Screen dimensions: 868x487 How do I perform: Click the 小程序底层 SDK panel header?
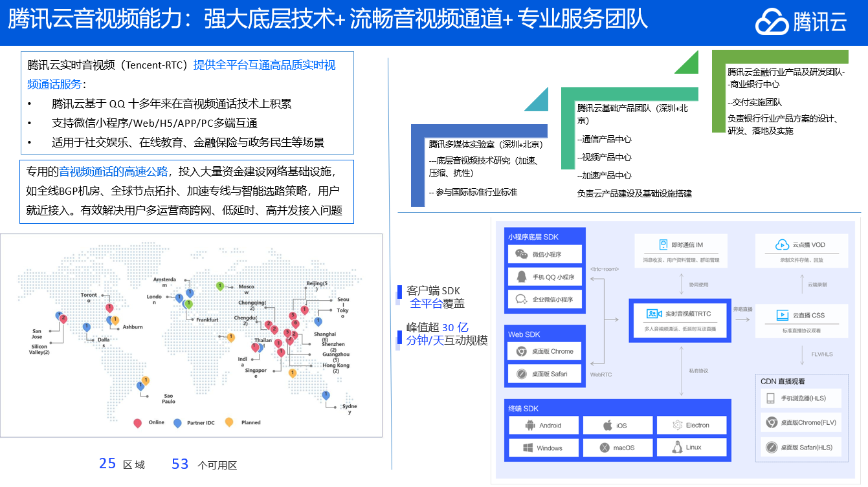(533, 237)
